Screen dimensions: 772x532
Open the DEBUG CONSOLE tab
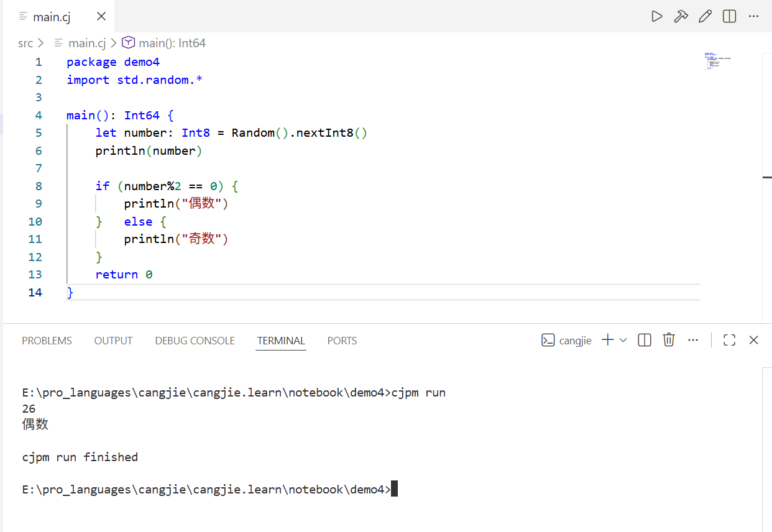[x=195, y=341]
